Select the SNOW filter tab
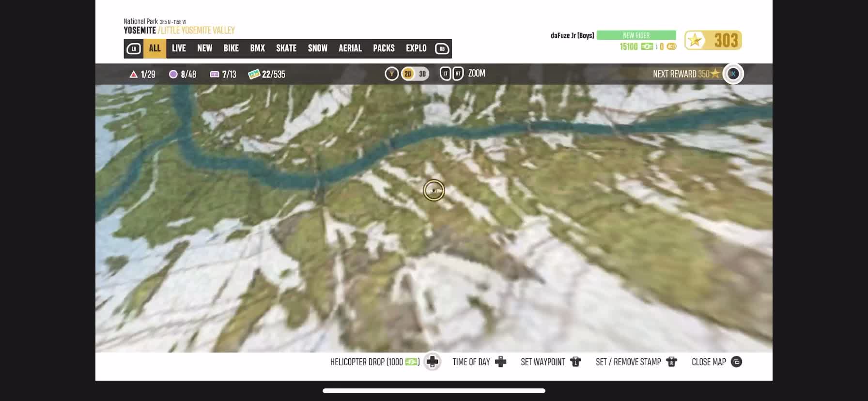Screen dimensions: 868x401 318,48
